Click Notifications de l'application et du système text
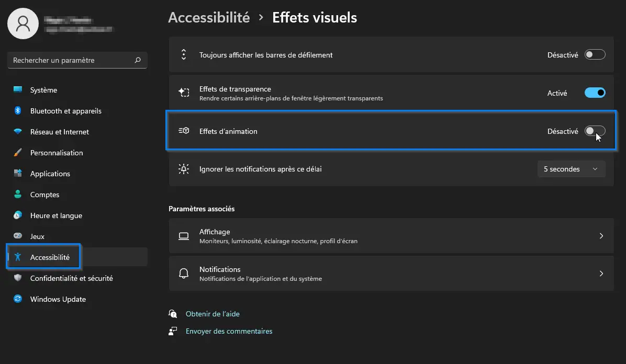 (260, 279)
